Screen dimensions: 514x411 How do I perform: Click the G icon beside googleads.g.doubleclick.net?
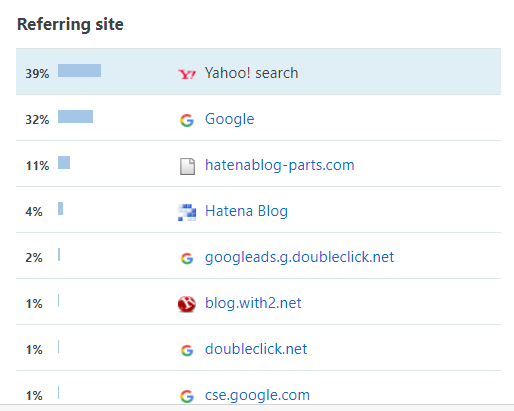(x=187, y=258)
